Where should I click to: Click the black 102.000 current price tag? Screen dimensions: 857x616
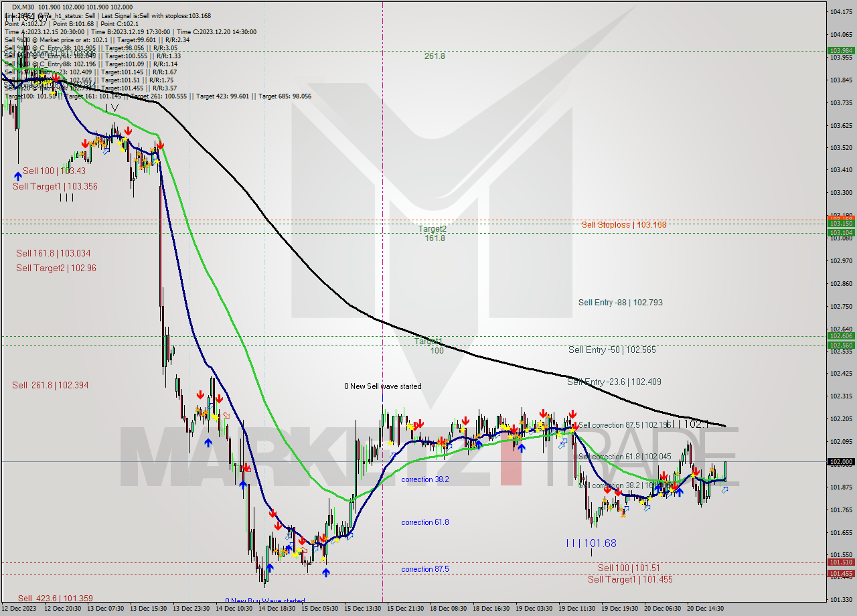point(841,462)
